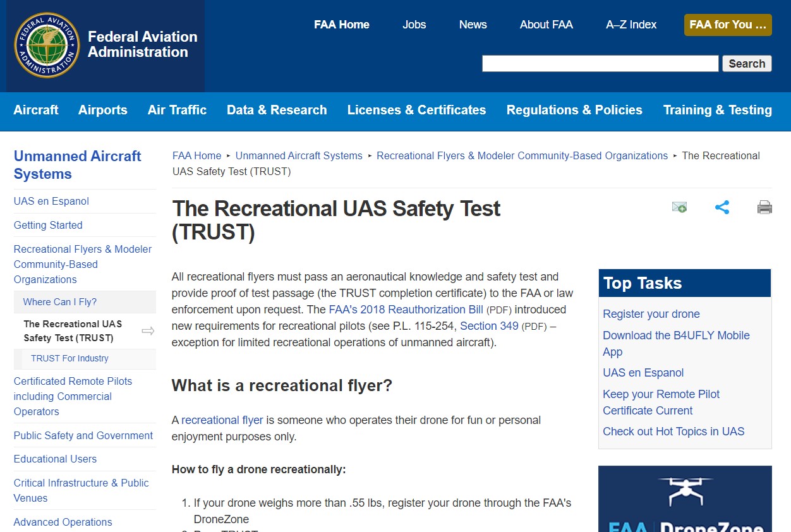
Task: Open Advanced Operations sidebar link
Action: (x=63, y=522)
